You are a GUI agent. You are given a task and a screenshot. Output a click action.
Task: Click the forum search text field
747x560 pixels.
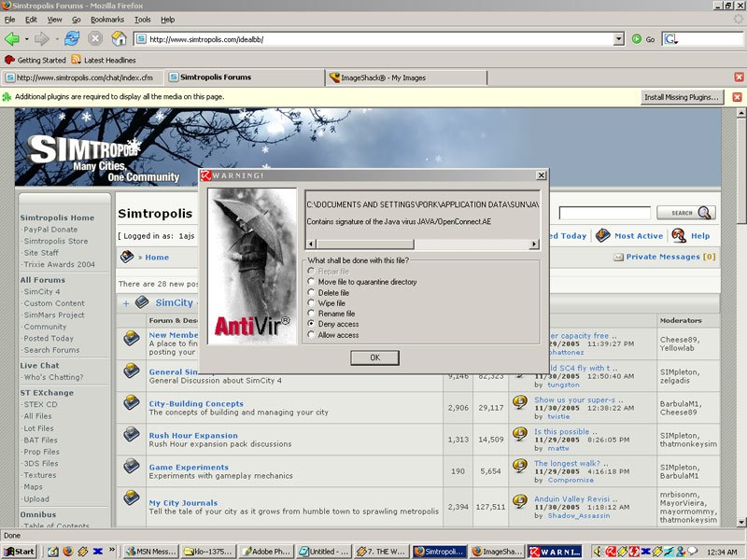click(604, 213)
